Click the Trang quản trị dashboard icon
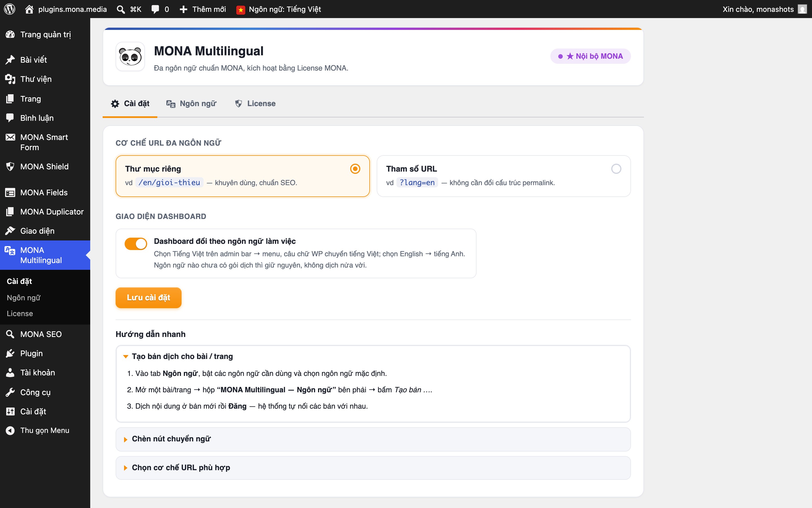This screenshot has height=508, width=812. (x=10, y=34)
